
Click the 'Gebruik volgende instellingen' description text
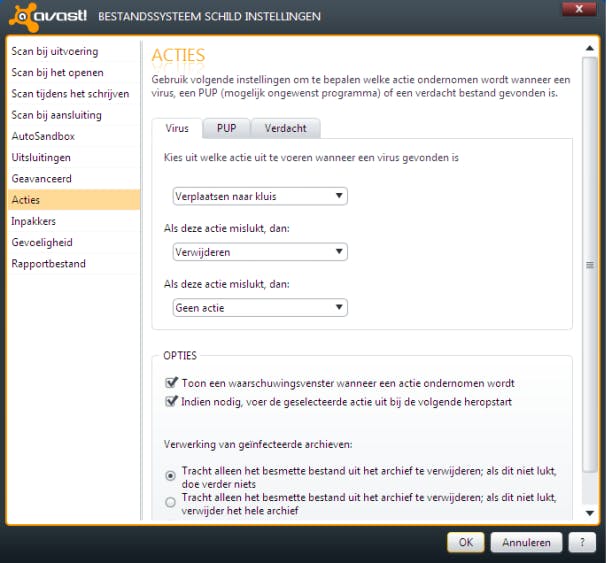pyautogui.click(x=361, y=86)
